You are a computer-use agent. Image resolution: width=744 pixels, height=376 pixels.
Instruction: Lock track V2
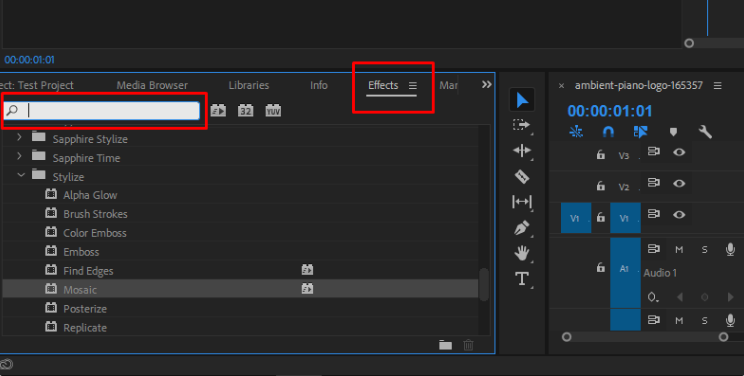(601, 186)
